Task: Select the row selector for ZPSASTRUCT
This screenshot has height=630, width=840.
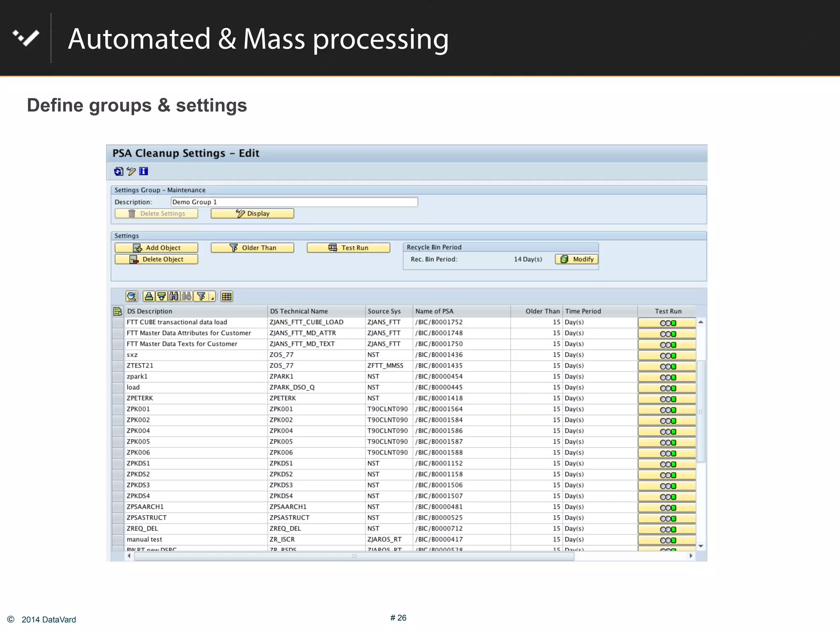Action: coord(118,518)
